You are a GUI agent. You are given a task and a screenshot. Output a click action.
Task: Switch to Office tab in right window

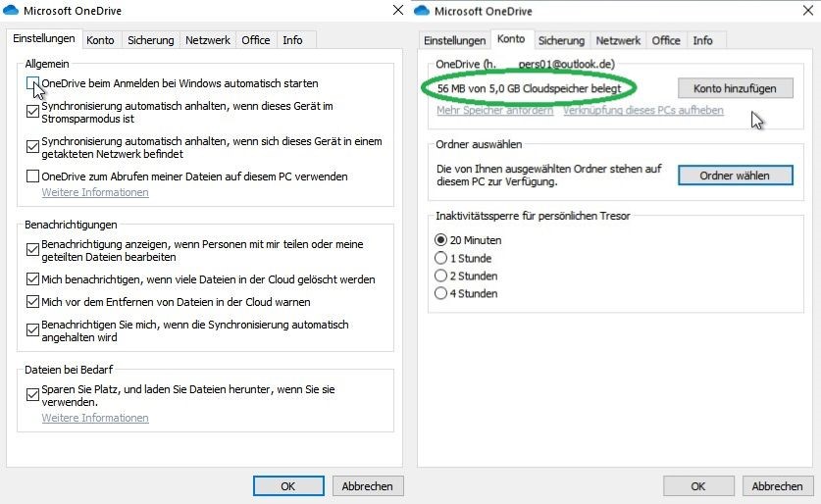(x=666, y=41)
